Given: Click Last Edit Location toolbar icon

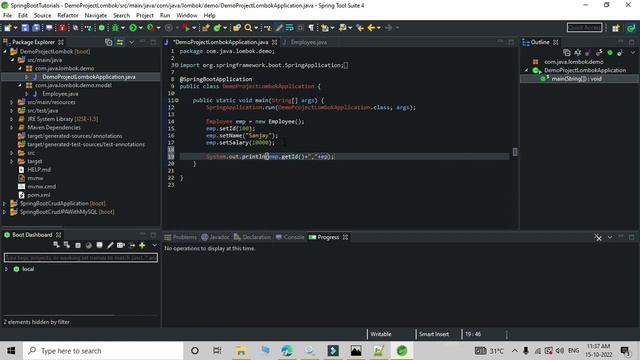Looking at the screenshot, I should coord(360,28).
